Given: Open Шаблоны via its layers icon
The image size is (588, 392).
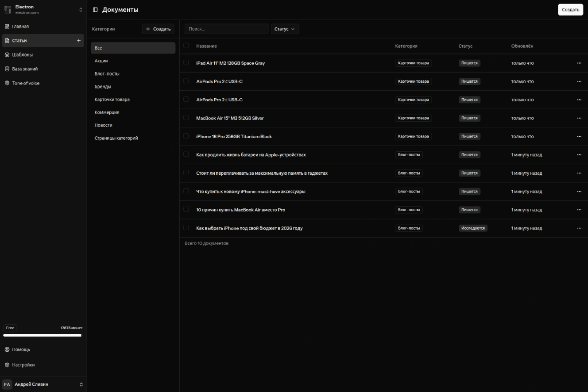Looking at the screenshot, I should click(x=7, y=55).
